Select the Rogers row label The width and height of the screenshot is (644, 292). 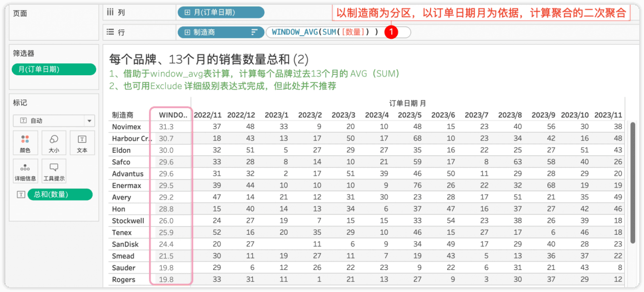click(x=123, y=279)
